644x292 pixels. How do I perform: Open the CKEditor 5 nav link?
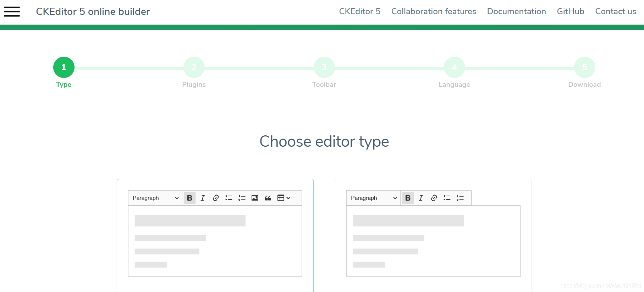click(x=360, y=11)
